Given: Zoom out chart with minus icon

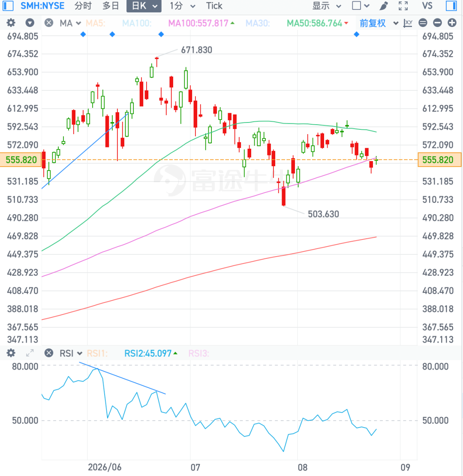Looking at the screenshot, I should click(437, 23).
